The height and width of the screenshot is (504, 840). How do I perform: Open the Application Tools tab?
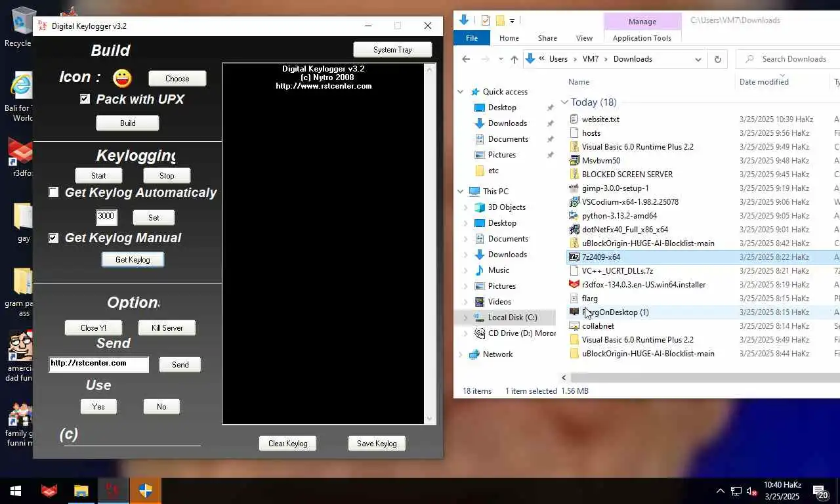[x=642, y=38]
